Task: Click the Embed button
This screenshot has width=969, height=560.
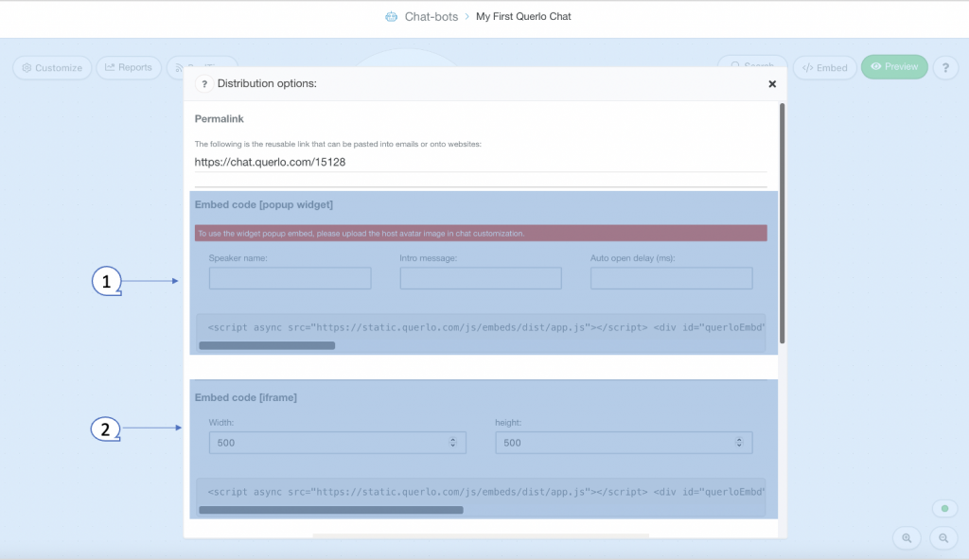Action: click(825, 67)
